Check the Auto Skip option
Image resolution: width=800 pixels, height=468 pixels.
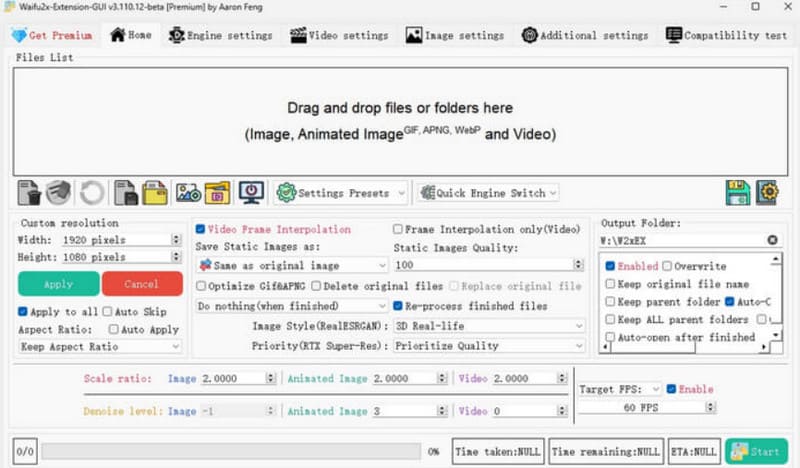(x=106, y=312)
